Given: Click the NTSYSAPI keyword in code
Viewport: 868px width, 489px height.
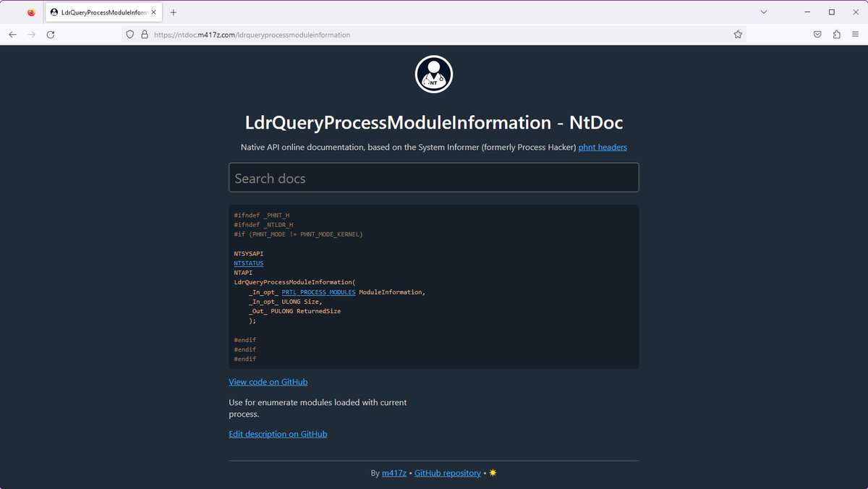Looking at the screenshot, I should (x=248, y=254).
